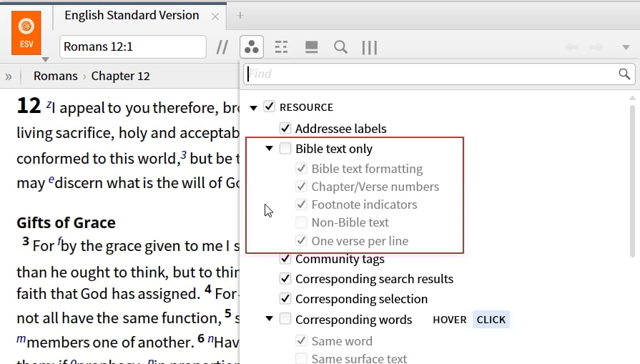Viewport: 640px width, 364px height.
Task: Click cross-reference 'f' before 'by the grace'
Action: tap(59, 241)
